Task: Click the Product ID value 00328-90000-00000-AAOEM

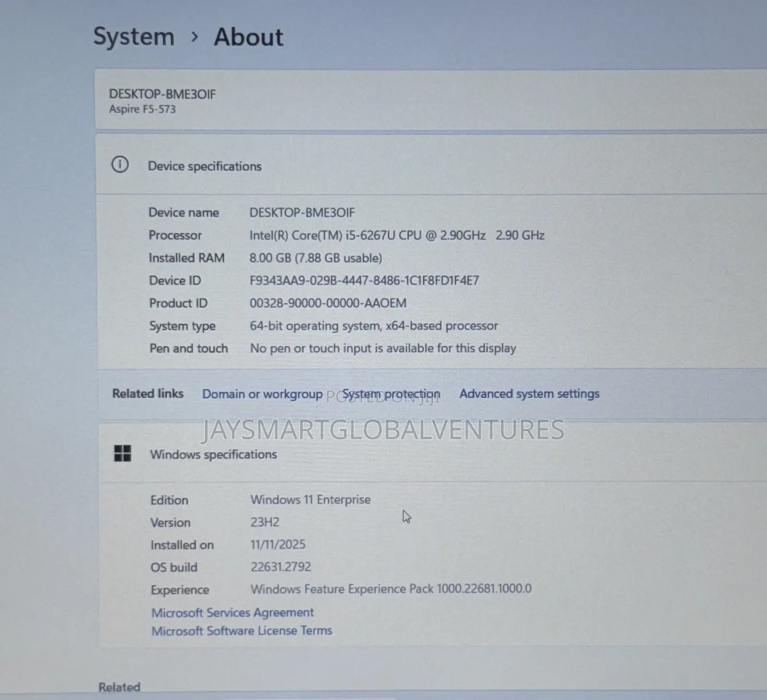Action: (x=328, y=303)
